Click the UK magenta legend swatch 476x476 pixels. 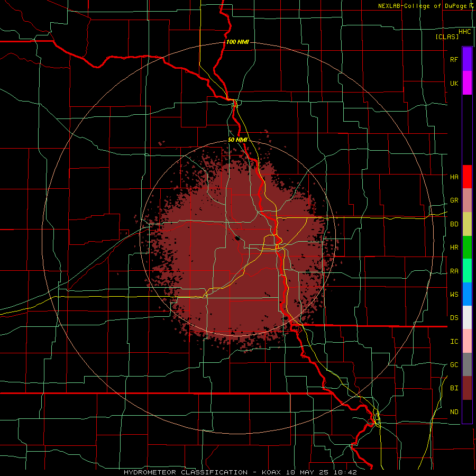(467, 83)
